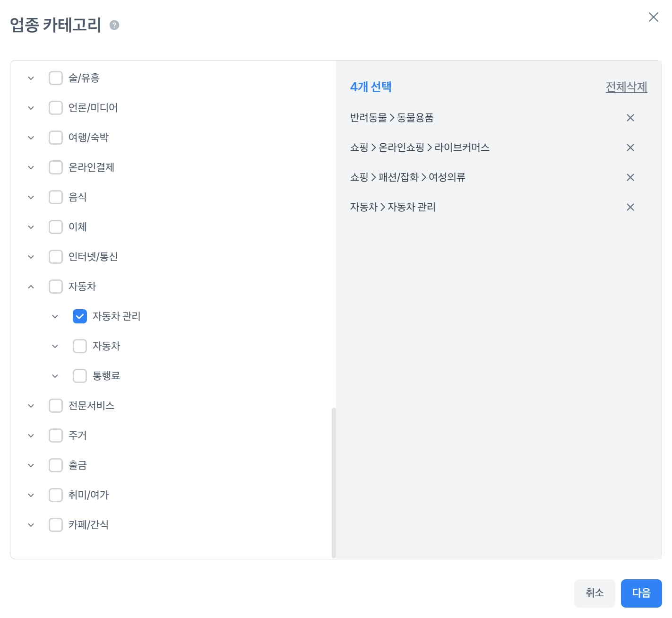This screenshot has height=618, width=672.
Task: Remove 쇼핑 > 패션/잡화 > 여성의류 selection
Action: coord(630,177)
